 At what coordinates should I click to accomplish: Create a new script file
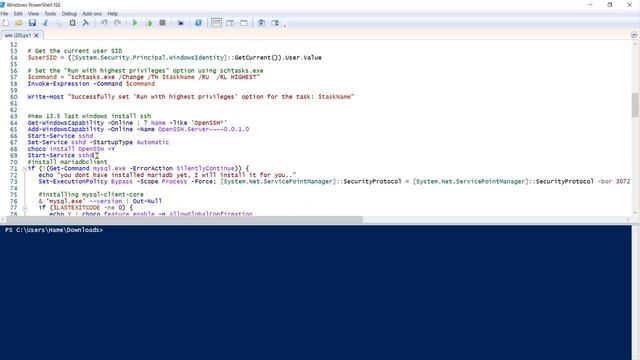point(5,23)
